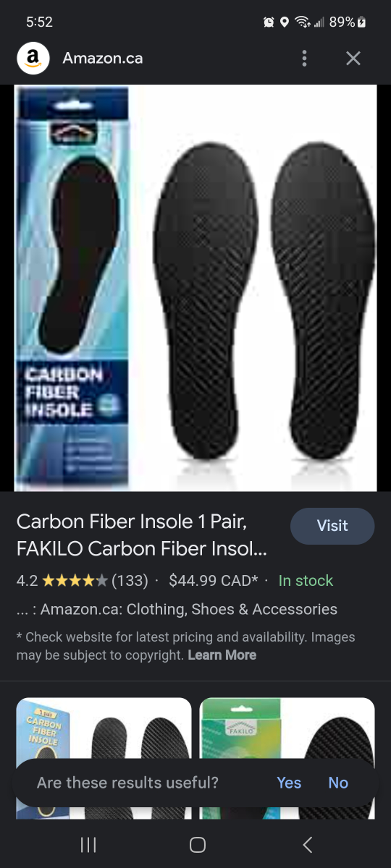Open the green-box FAKILO related thumbnail

coord(287,758)
